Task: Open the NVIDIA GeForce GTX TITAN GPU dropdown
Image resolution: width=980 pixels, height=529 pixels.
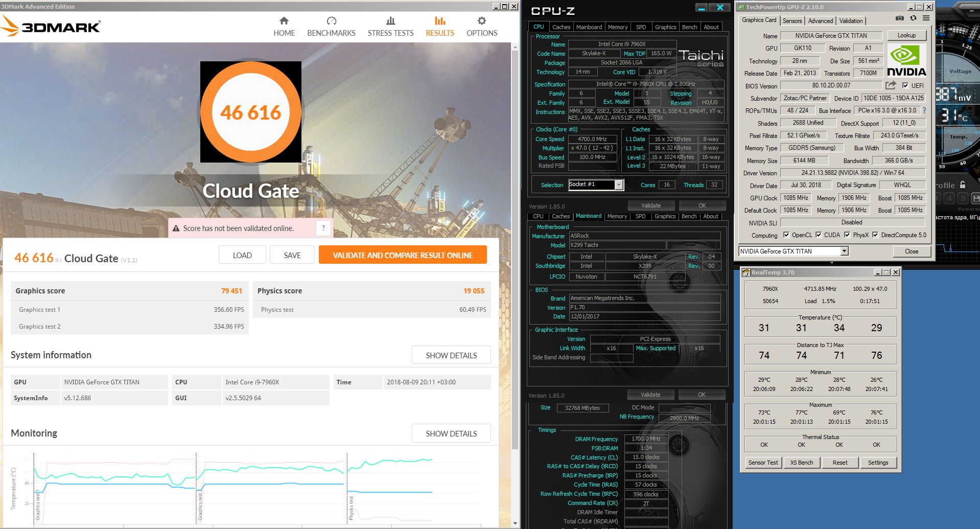Action: coord(844,251)
